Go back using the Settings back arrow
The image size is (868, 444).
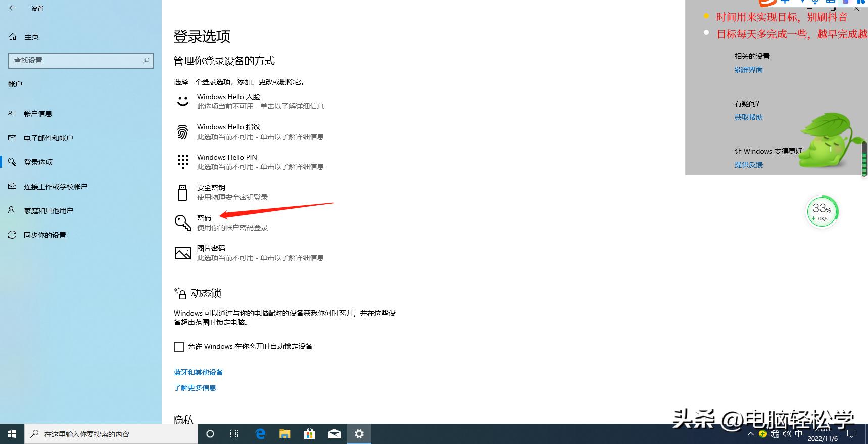coord(12,8)
